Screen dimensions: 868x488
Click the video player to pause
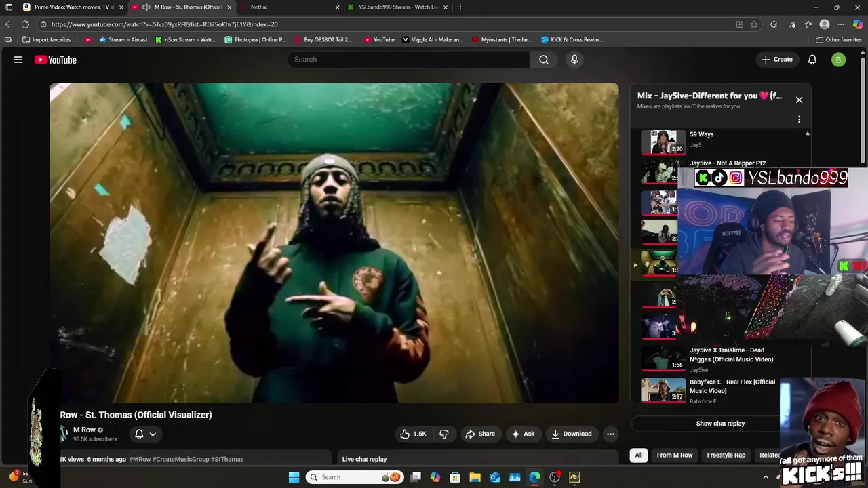[334, 243]
